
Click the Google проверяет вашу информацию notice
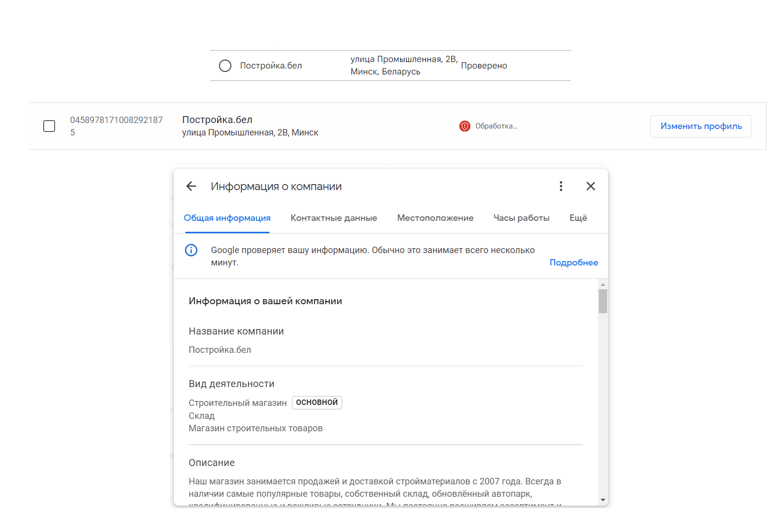coord(373,256)
